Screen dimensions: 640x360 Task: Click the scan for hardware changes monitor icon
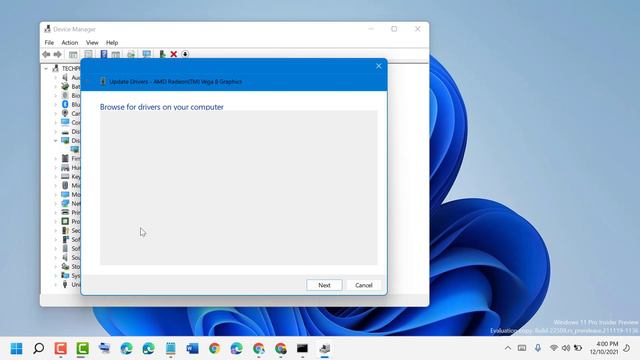(147, 54)
